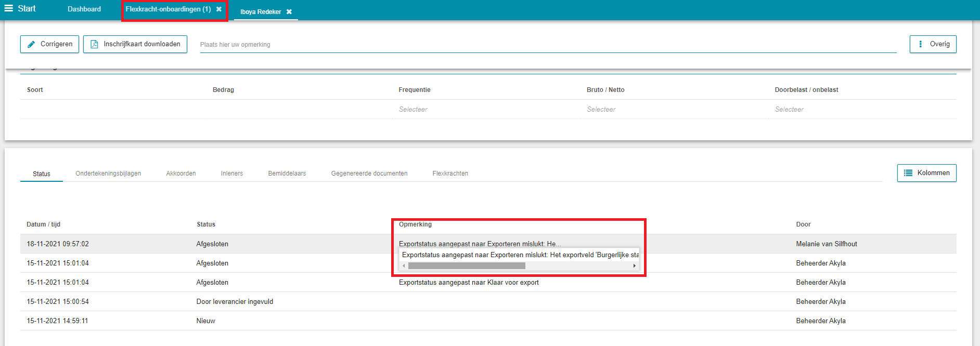
Task: Expand the Bruto / Netto Selecteer dropdown
Action: point(601,110)
